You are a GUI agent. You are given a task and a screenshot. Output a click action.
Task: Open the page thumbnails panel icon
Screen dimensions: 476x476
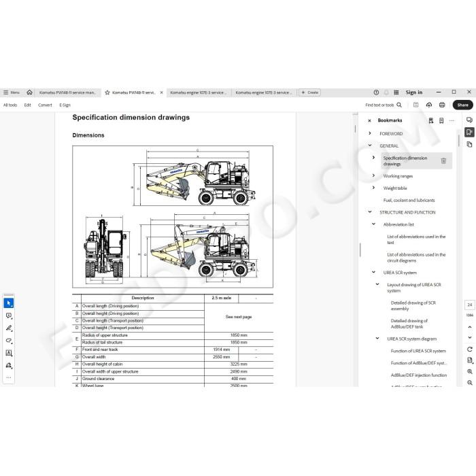[x=469, y=144]
